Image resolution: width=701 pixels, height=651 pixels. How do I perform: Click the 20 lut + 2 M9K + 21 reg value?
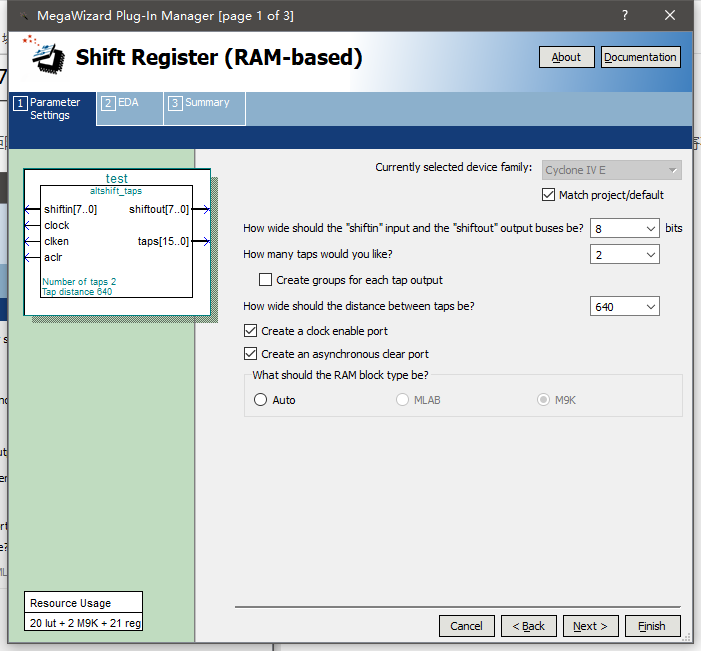85,623
